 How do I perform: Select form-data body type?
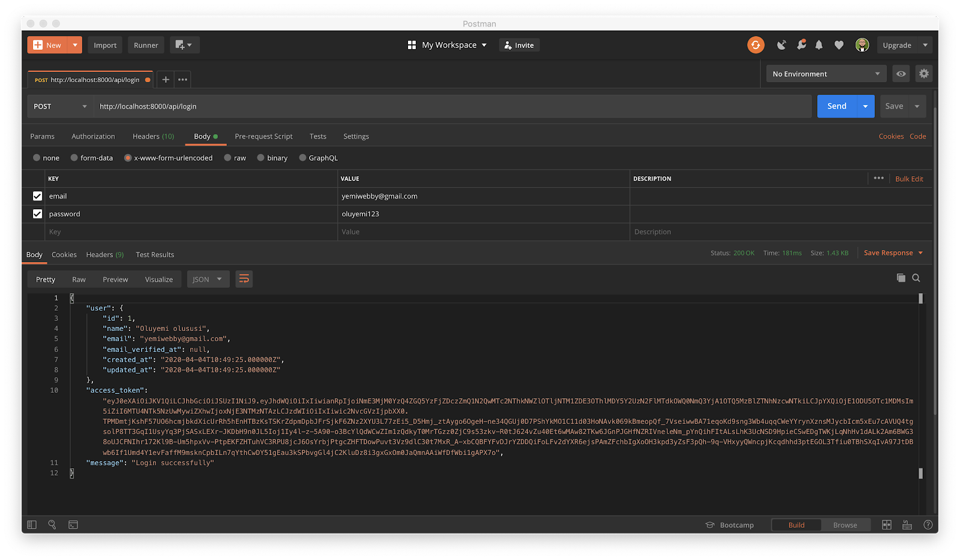pyautogui.click(x=74, y=158)
